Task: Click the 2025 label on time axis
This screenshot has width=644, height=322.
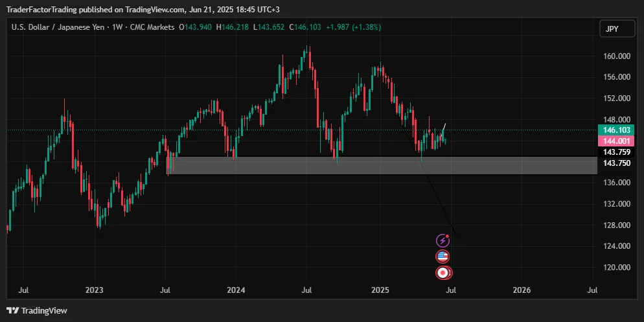Action: 379,290
